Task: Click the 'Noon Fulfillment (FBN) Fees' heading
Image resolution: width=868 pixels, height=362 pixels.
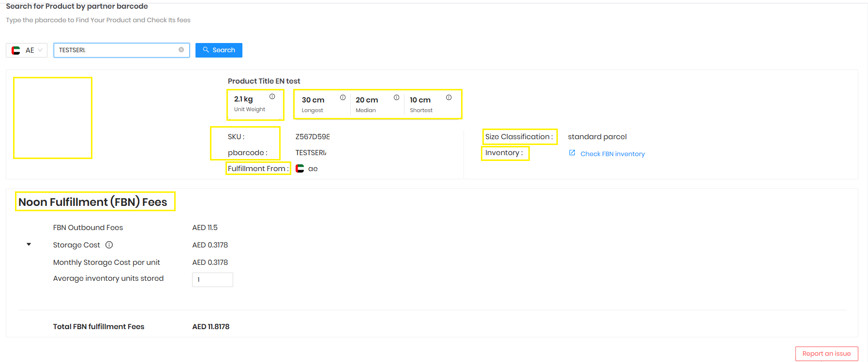Action: [x=93, y=202]
